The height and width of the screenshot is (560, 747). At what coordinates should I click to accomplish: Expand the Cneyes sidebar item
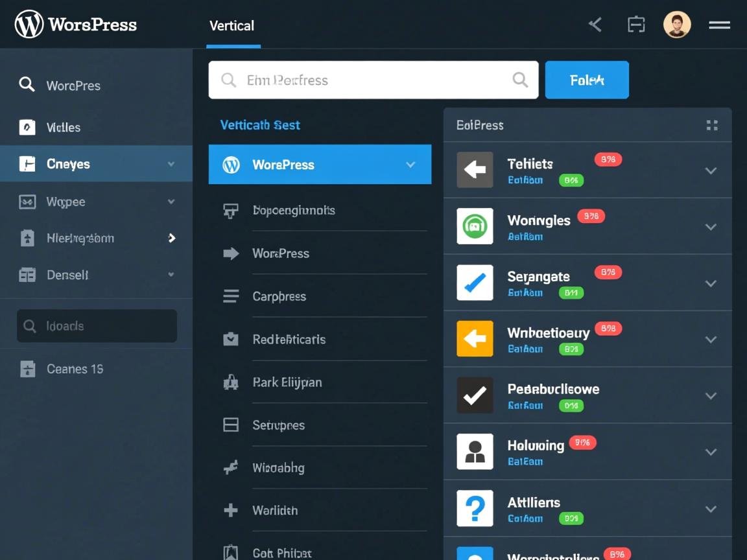pyautogui.click(x=171, y=164)
